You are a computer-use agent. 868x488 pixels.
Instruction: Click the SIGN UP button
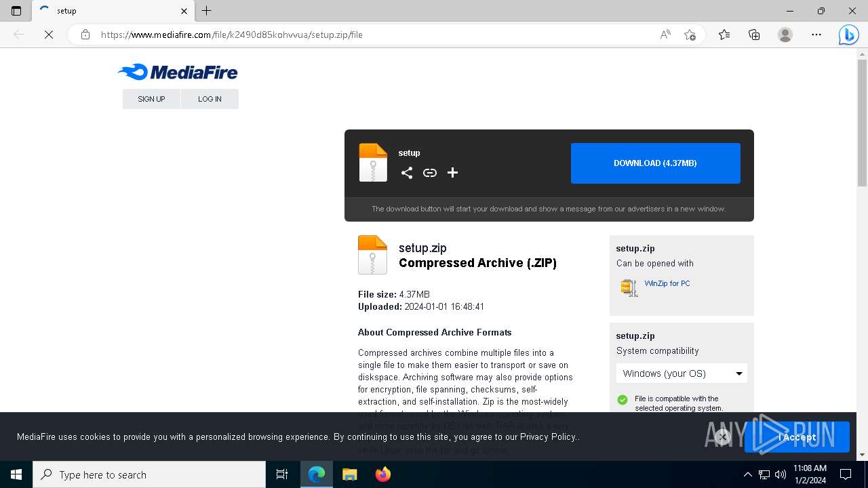[151, 99]
